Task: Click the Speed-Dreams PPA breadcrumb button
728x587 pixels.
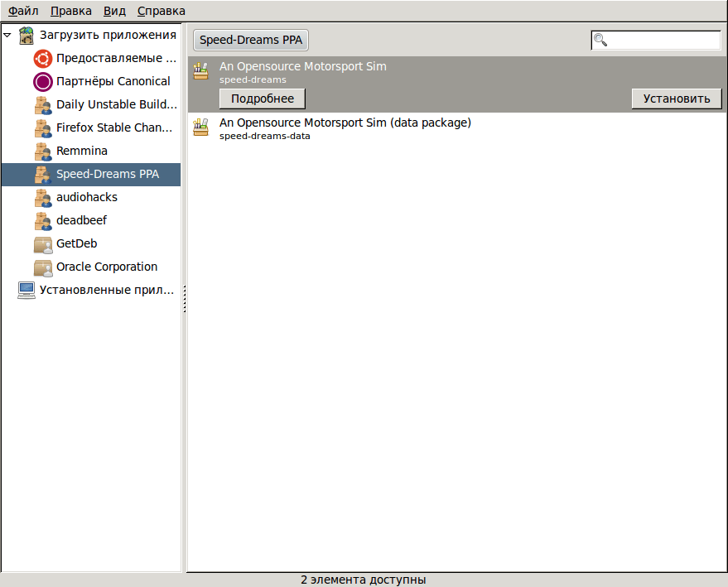Action: [251, 40]
